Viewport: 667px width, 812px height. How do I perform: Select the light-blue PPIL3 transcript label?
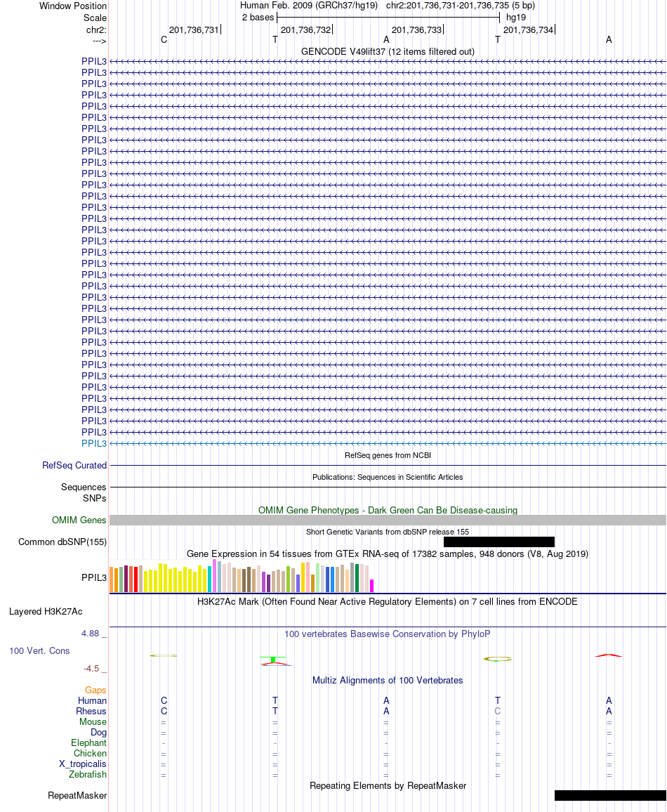tap(93, 443)
